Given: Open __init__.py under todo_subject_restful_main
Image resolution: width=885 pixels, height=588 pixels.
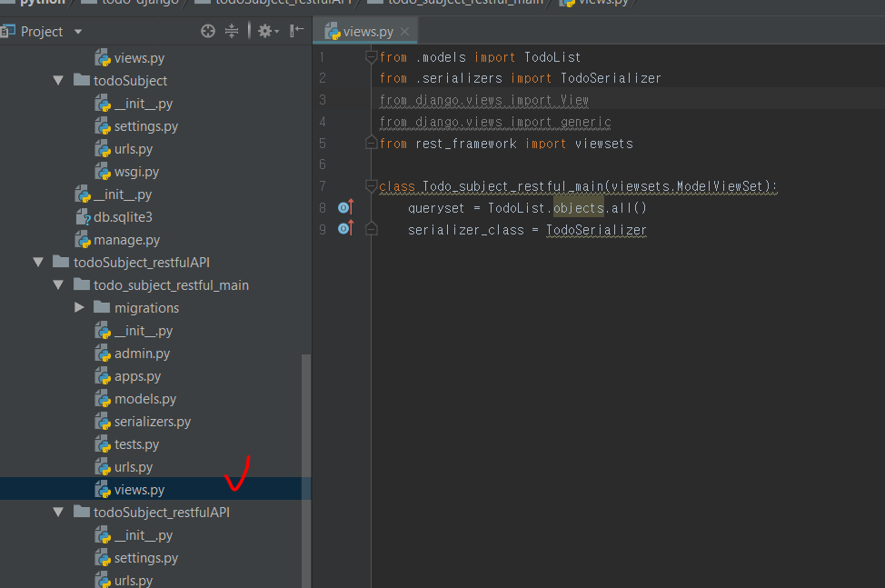Looking at the screenshot, I should pyautogui.click(x=144, y=331).
